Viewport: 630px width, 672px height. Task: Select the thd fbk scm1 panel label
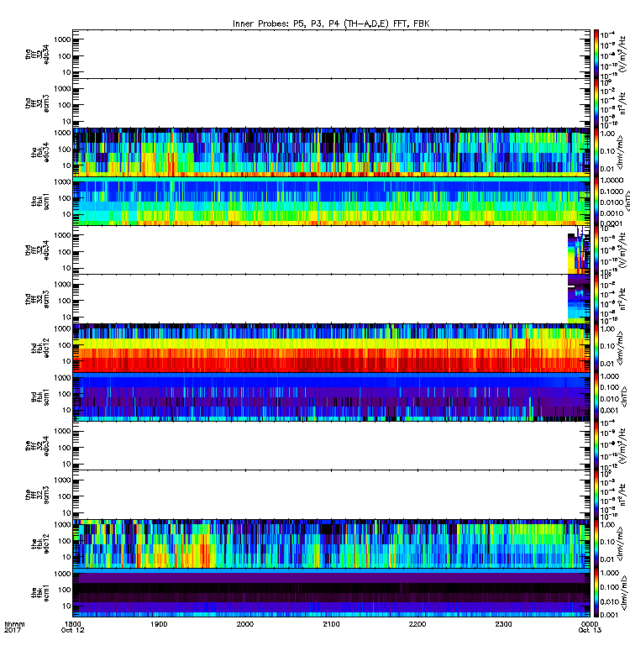coord(40,396)
